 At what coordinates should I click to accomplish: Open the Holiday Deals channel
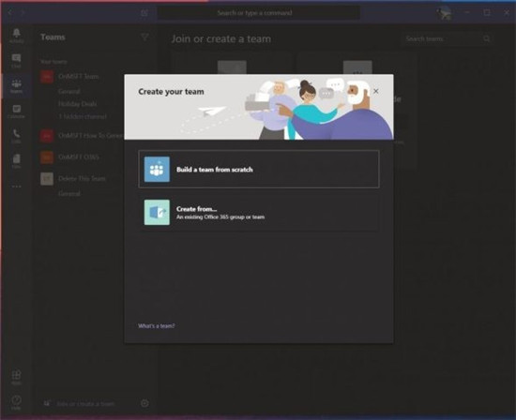(x=77, y=104)
